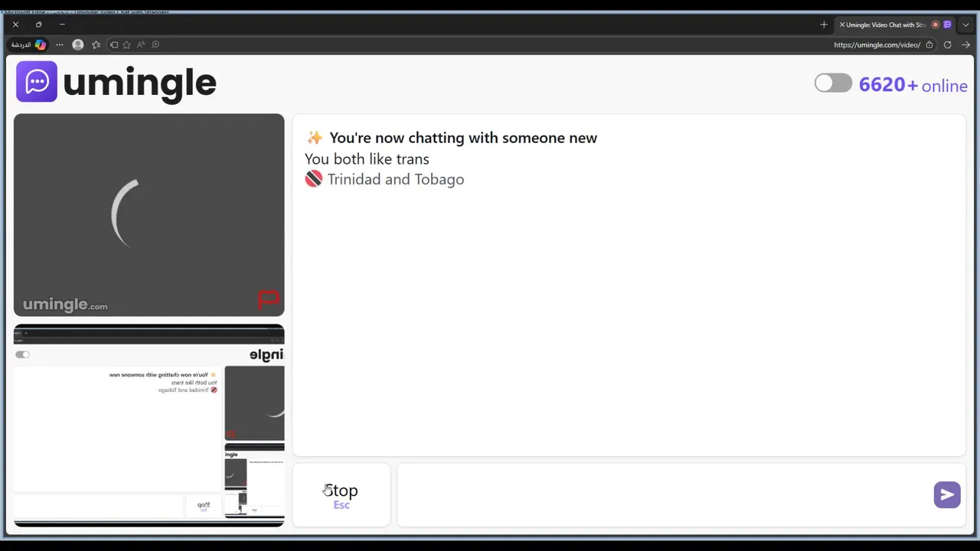Viewport: 980px width, 551px height.
Task: Close the Umingle browser tab
Action: 842,24
